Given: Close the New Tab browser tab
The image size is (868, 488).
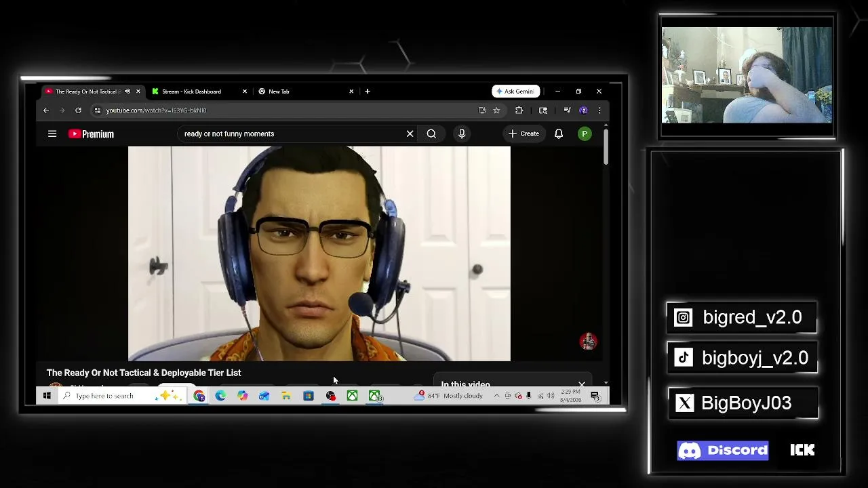Looking at the screenshot, I should [x=351, y=91].
